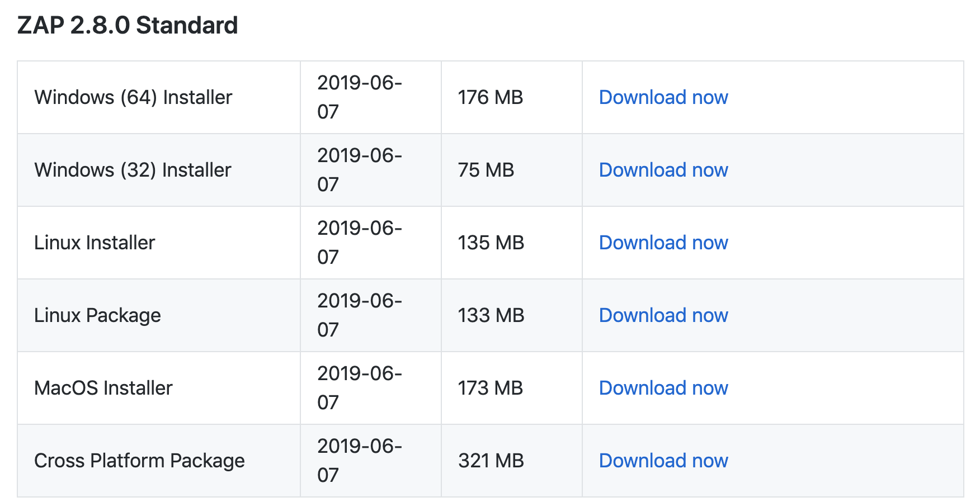Click the 321 MB size cell

[x=511, y=461]
